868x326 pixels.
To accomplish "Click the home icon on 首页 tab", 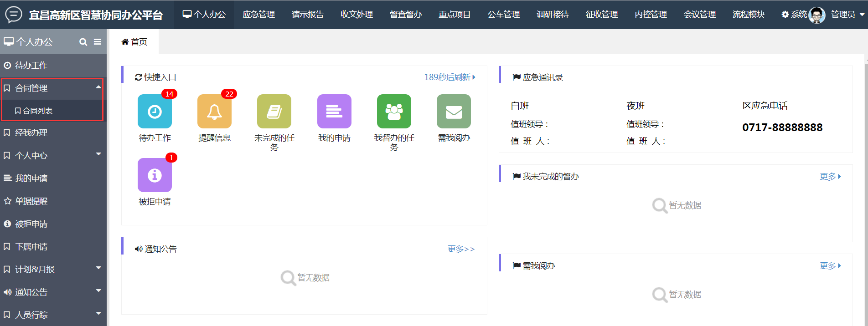I will click(125, 42).
